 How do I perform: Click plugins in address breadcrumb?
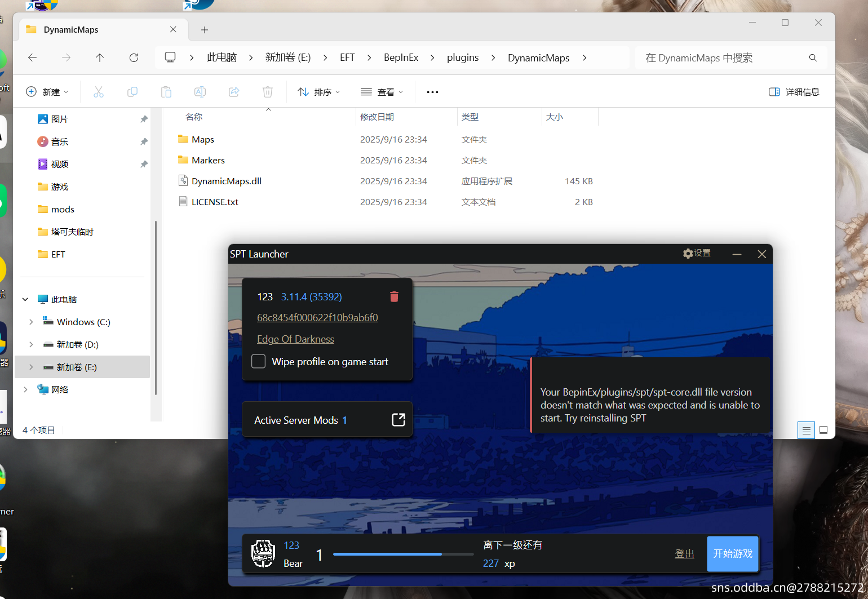click(x=463, y=57)
